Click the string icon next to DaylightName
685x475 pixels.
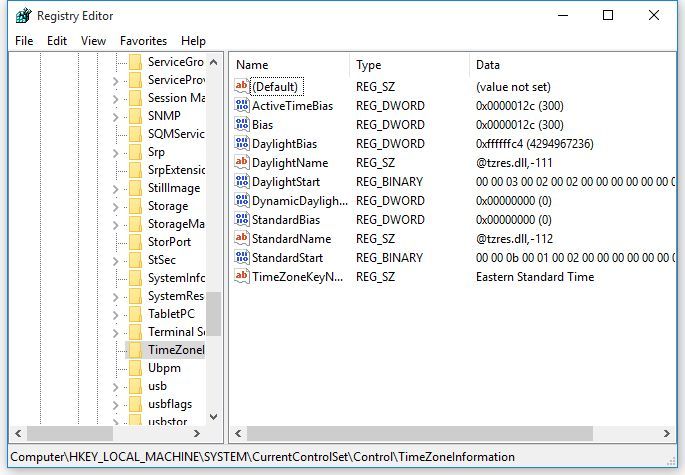coord(240,162)
